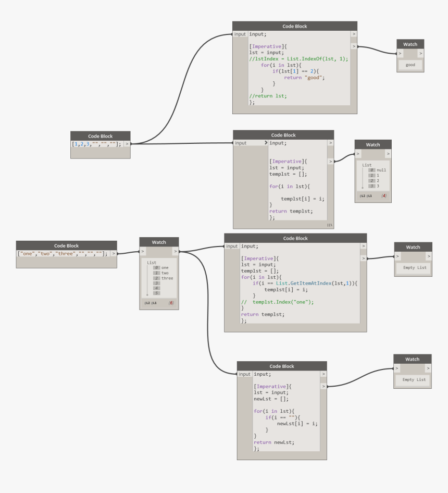Click the @L2 level icon on the numeric Watch node

click(x=363, y=196)
